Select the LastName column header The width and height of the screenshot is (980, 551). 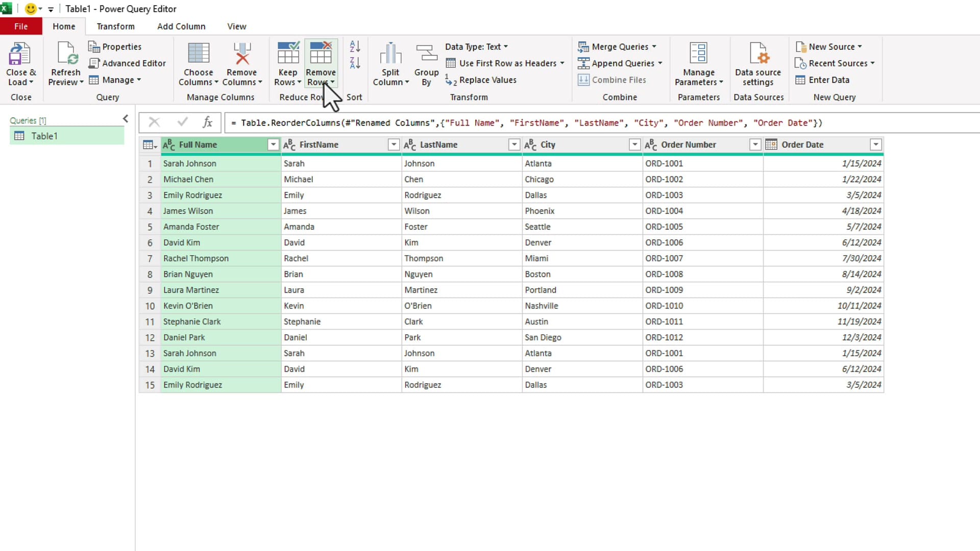coord(461,145)
